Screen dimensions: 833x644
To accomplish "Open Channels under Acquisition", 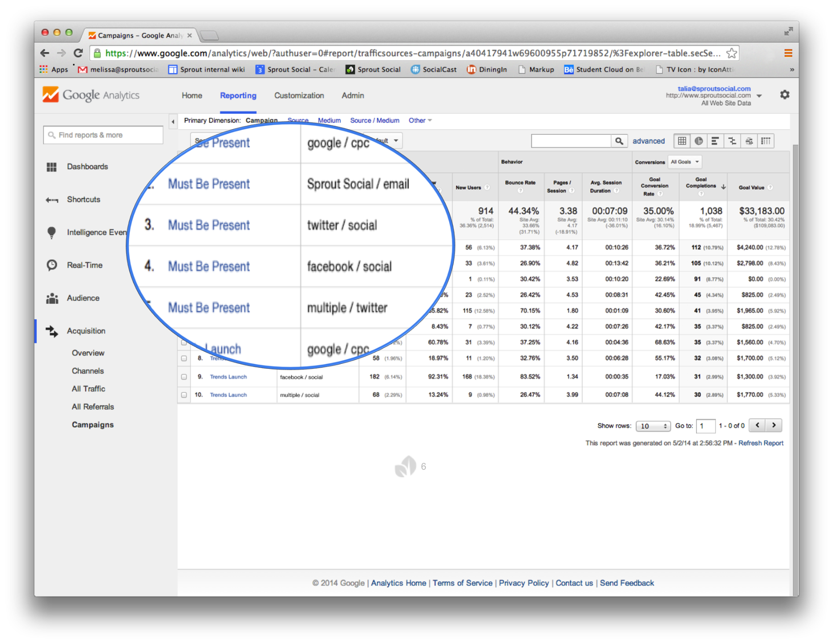I will point(88,371).
